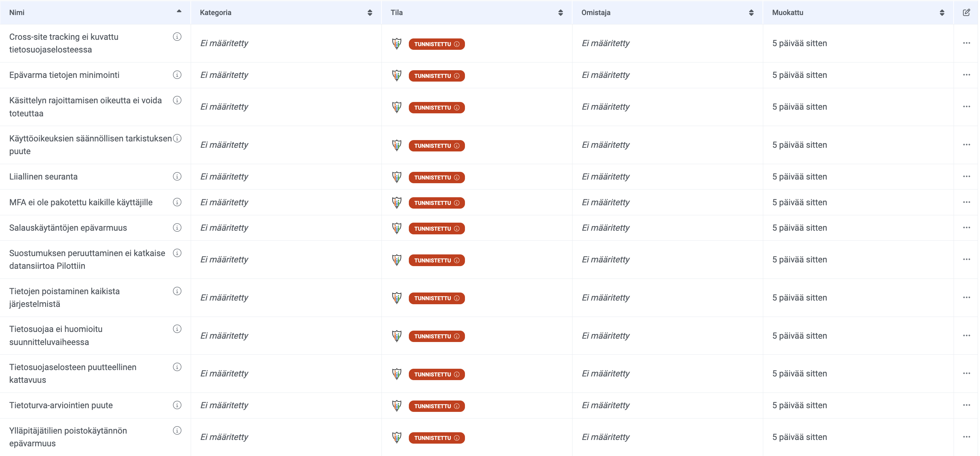Click shield icon in MFA ei ole pakotettu row
Image resolution: width=980 pixels, height=456 pixels.
396,202
